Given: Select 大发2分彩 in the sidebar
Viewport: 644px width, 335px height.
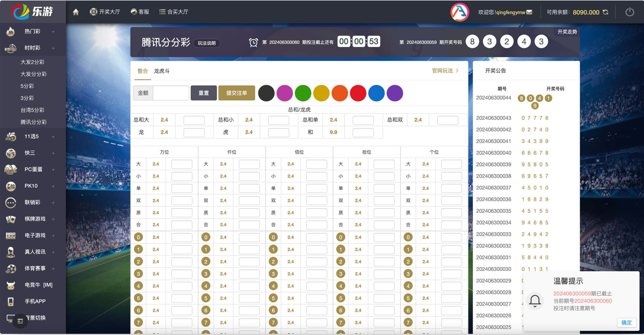Looking at the screenshot, I should 32,62.
